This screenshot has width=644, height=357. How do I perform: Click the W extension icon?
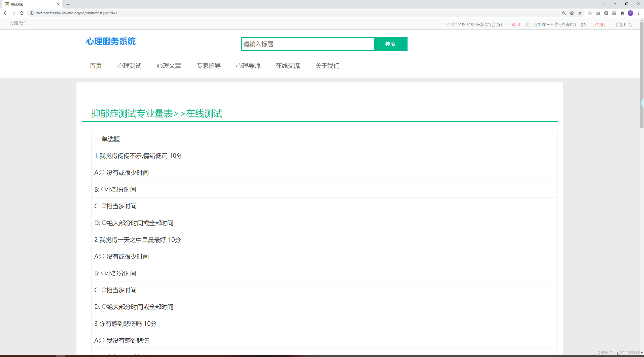tap(606, 13)
